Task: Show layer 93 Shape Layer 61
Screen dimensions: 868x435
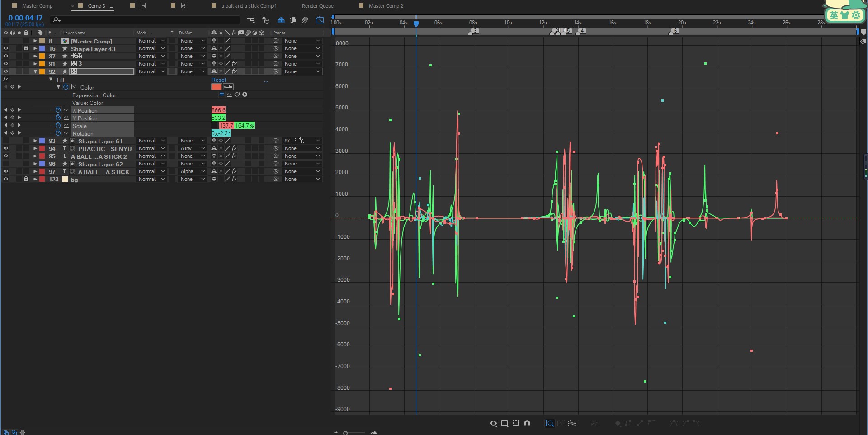Action: pyautogui.click(x=5, y=141)
